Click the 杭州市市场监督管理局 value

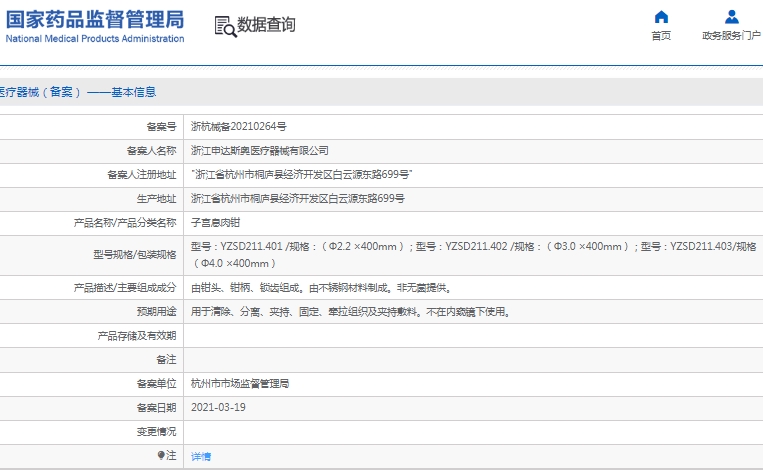coord(240,384)
